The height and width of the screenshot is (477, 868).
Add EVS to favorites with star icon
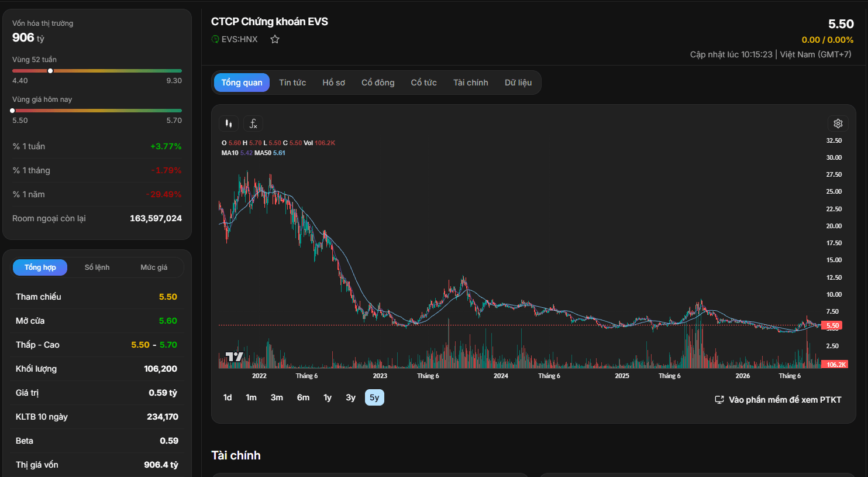coord(275,39)
